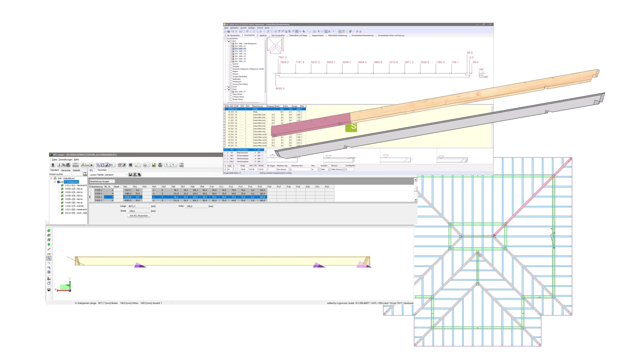Open the pencil tool dropdown arrow in BTL-viewer

point(140,165)
